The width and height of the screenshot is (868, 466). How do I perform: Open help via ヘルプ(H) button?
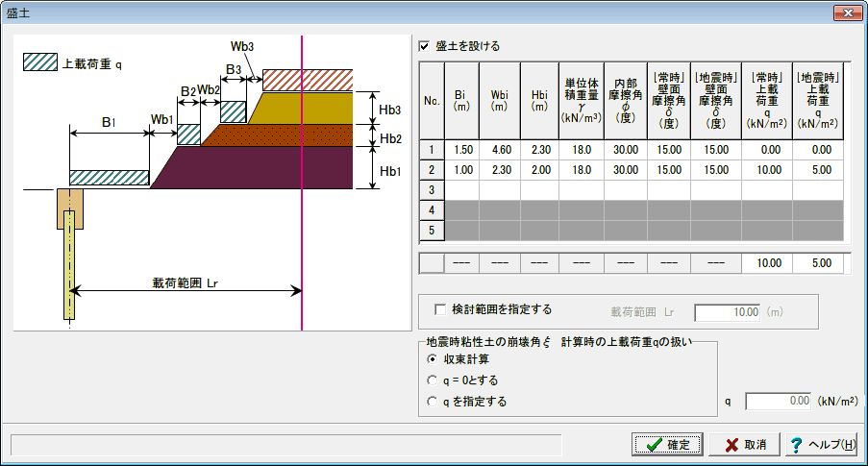tap(822, 445)
